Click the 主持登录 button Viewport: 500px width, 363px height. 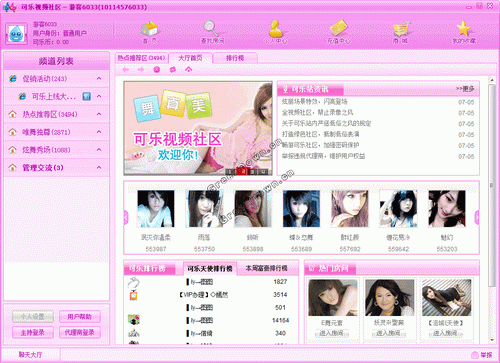click(33, 332)
